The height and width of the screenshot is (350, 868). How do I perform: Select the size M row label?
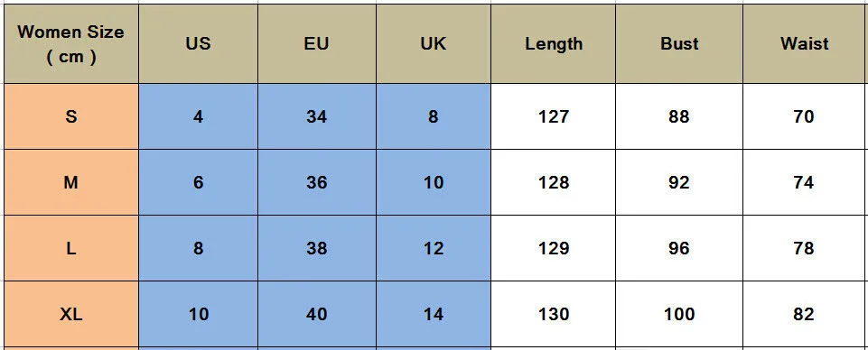[x=70, y=182]
